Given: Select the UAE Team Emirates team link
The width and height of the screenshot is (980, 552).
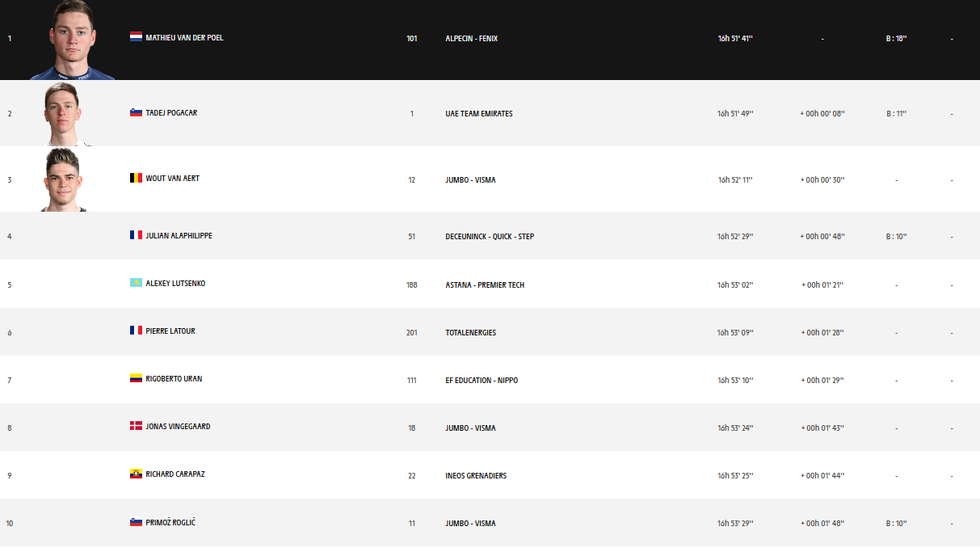Looking at the screenshot, I should [x=478, y=113].
